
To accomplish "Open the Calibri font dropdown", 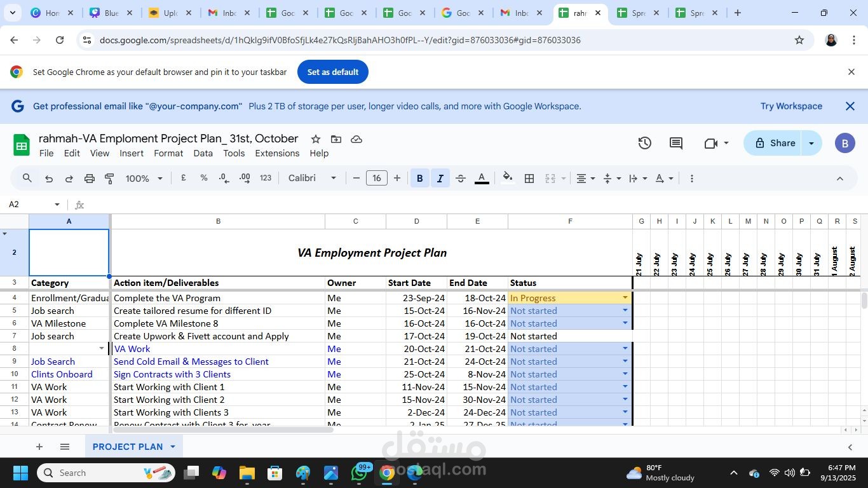I will [x=312, y=179].
